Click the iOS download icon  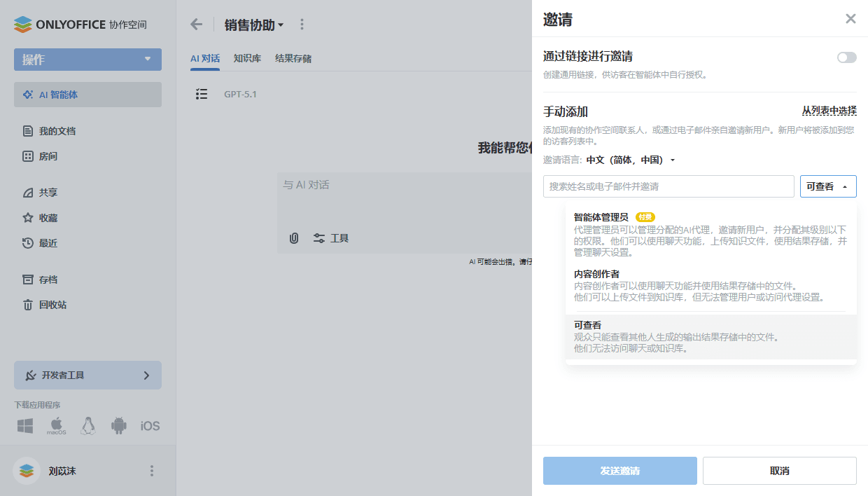coord(149,425)
